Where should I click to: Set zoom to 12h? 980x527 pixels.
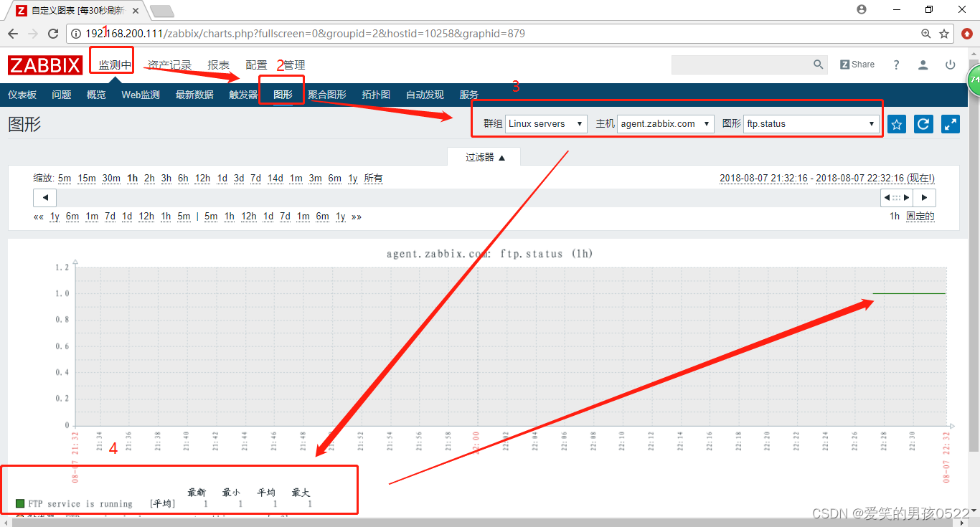(x=202, y=179)
